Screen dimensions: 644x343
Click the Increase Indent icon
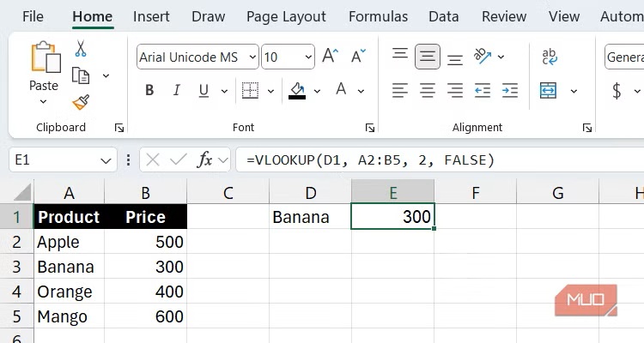click(x=510, y=90)
